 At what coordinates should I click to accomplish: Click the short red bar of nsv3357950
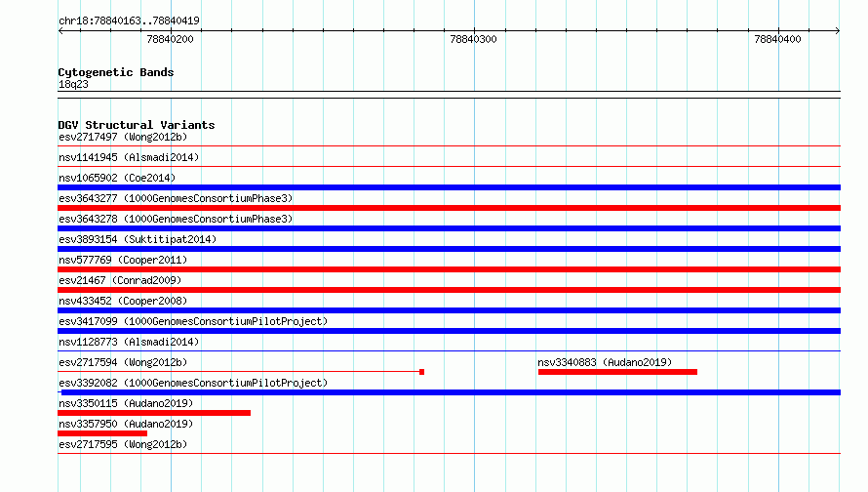click(102, 433)
